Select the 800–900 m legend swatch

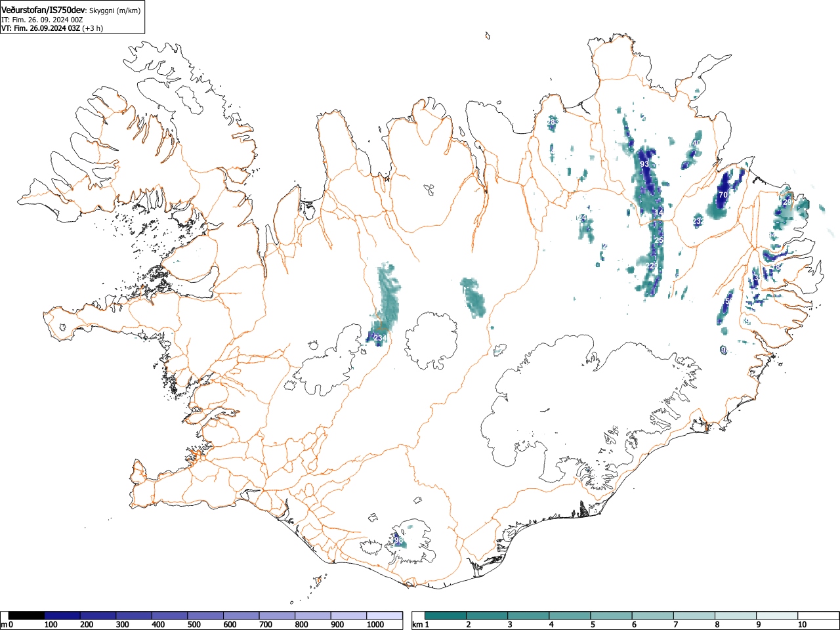[x=313, y=616]
